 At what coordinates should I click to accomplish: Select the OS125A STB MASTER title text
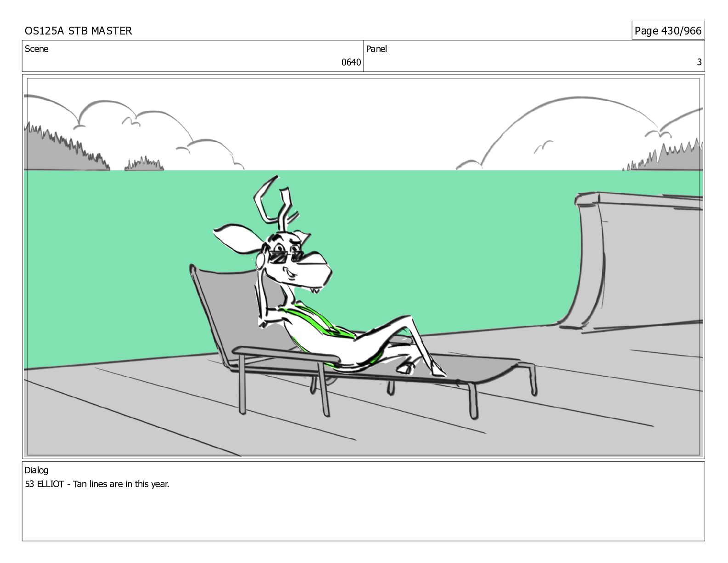[78, 31]
